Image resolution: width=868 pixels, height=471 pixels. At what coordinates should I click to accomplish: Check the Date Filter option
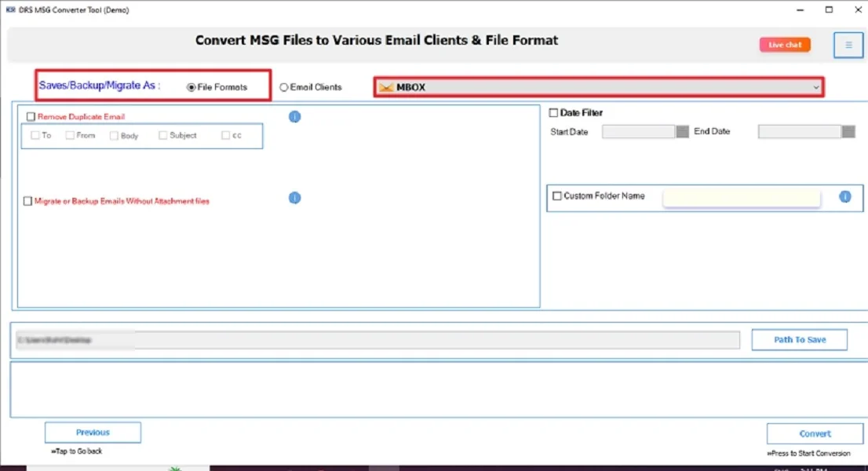pyautogui.click(x=553, y=112)
